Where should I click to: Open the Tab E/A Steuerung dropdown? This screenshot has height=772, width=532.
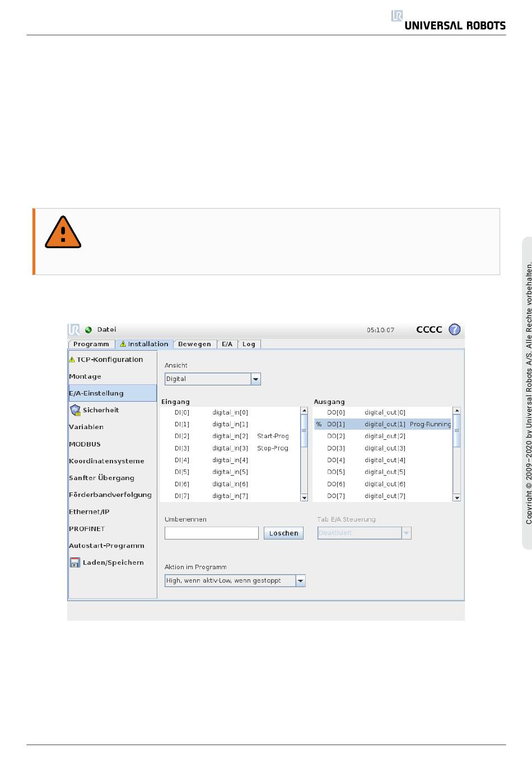365,533
